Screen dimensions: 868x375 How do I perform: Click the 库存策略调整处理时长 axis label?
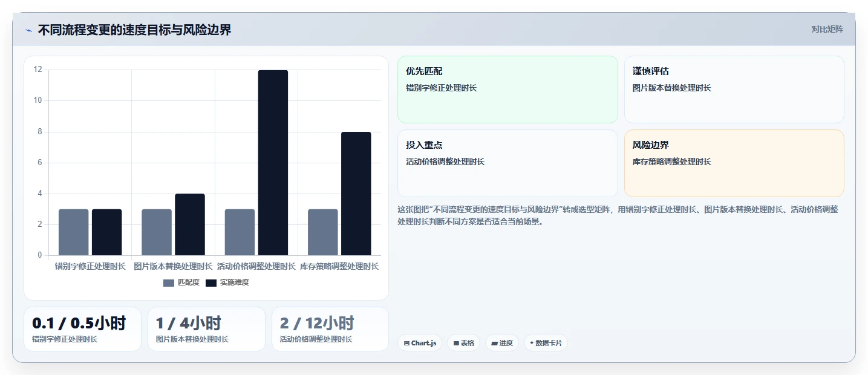point(339,266)
